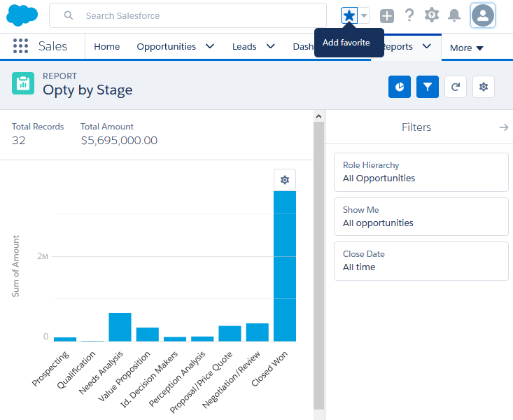Expand the More navigation menu
The height and width of the screenshot is (420, 513).
pos(466,48)
